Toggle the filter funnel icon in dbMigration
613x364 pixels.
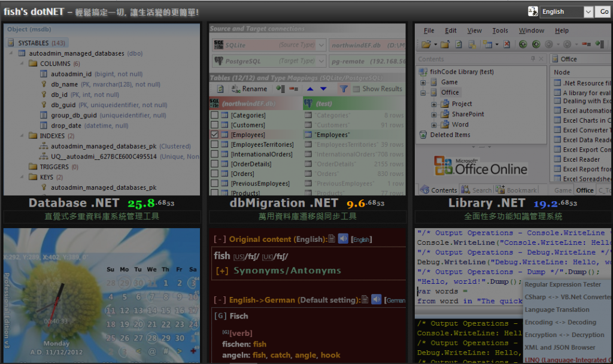344,89
